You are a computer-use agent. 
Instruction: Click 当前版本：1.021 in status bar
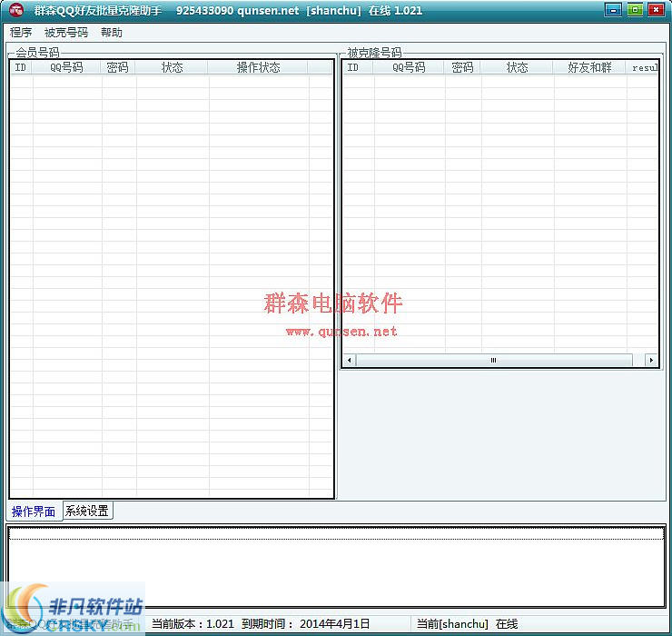(x=193, y=624)
